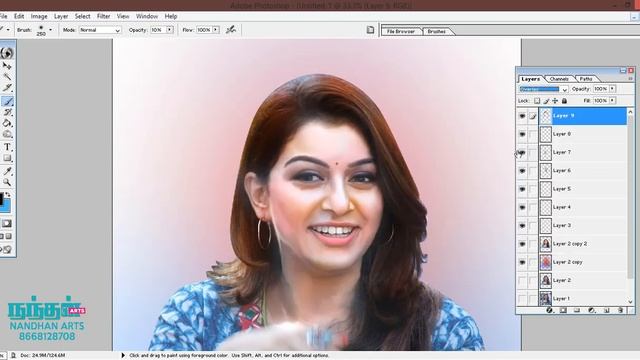Click the brush Opacity value field

click(x=158, y=30)
